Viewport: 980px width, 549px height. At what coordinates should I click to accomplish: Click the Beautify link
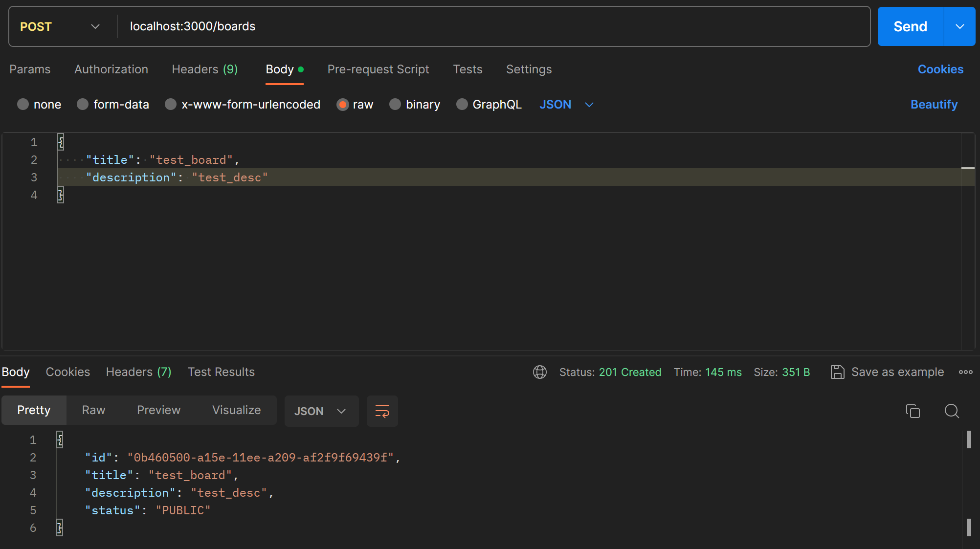[x=934, y=104]
